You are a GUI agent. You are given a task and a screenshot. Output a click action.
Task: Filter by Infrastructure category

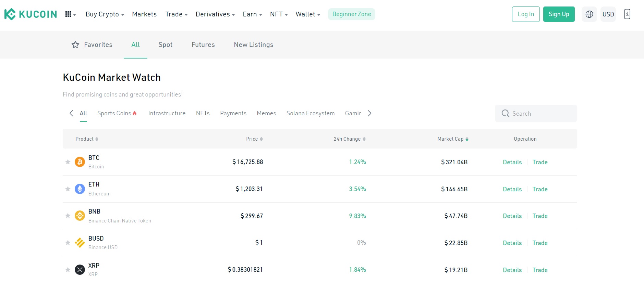tap(167, 113)
